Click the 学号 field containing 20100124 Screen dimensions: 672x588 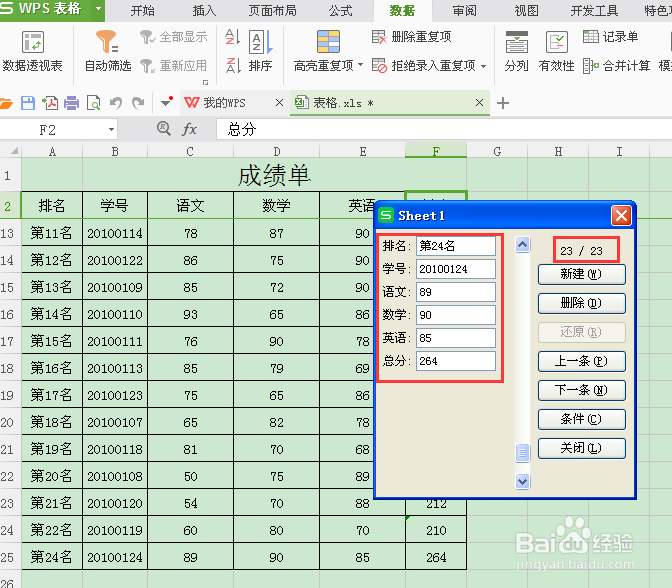(x=456, y=269)
